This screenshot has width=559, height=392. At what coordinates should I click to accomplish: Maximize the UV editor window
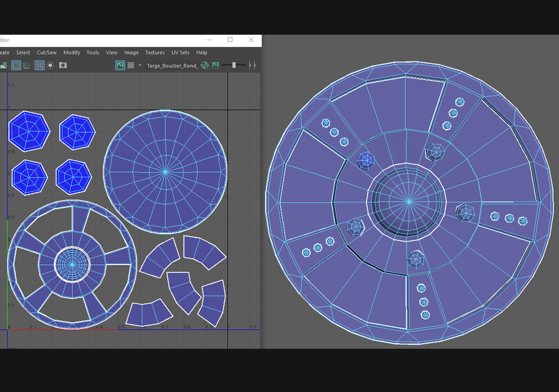click(230, 40)
